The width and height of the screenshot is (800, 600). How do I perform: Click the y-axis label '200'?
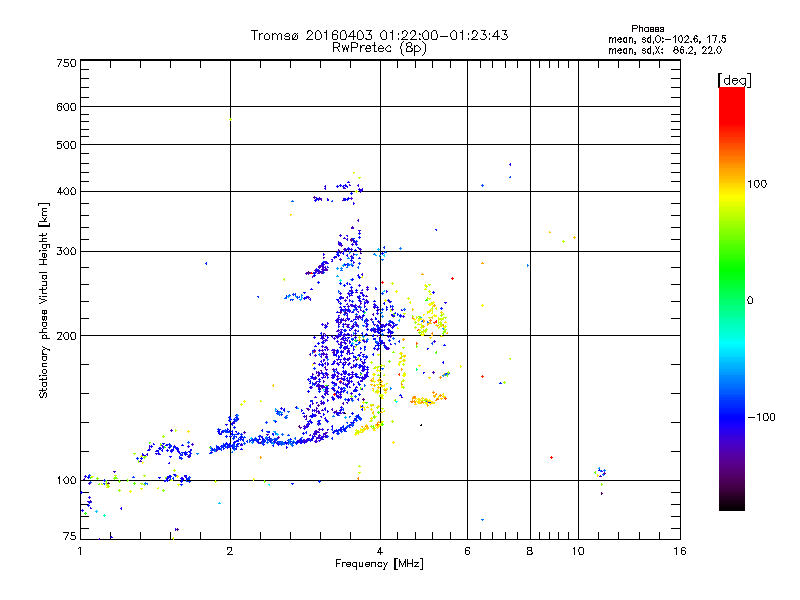66,336
